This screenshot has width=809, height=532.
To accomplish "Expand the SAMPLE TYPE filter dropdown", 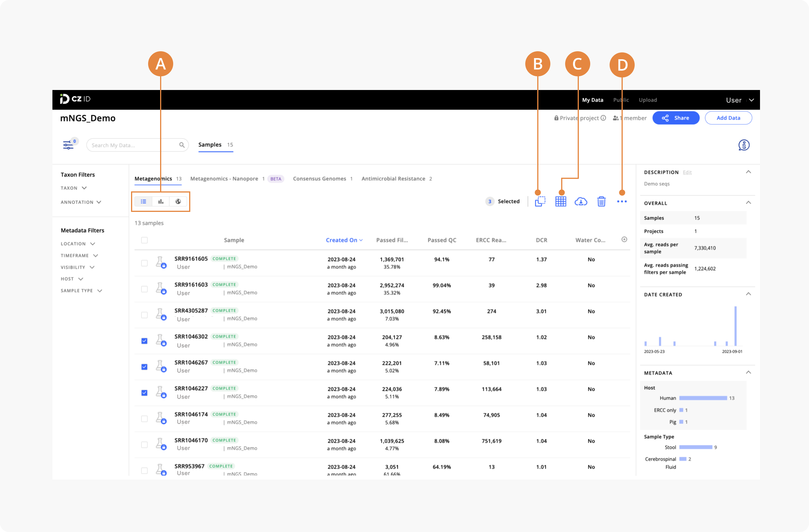I will [81, 291].
